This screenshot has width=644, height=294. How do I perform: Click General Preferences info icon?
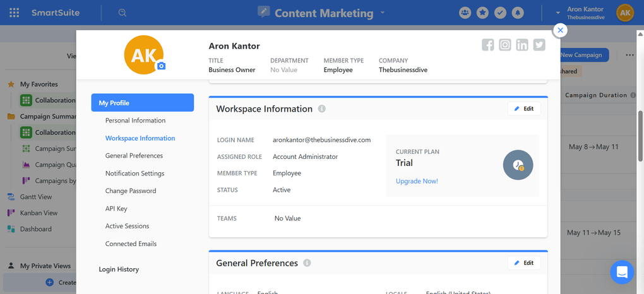click(x=307, y=263)
